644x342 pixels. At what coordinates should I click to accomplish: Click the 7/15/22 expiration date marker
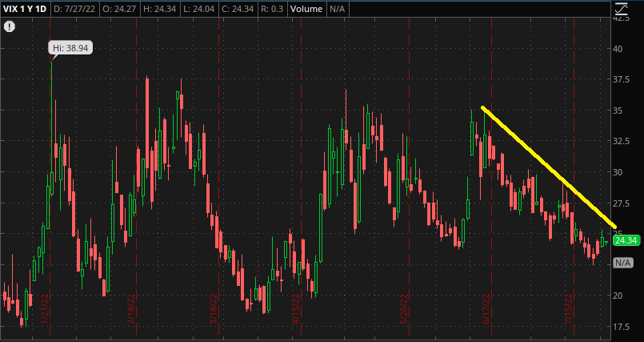click(569, 309)
